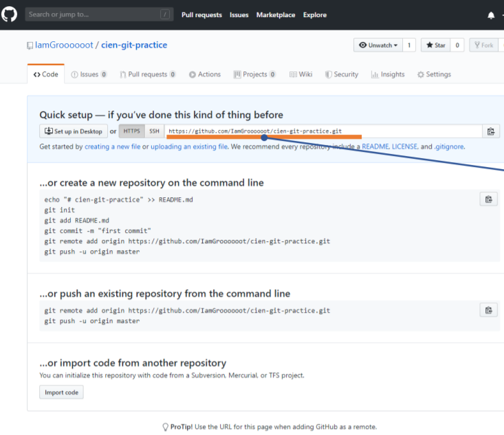The height and width of the screenshot is (435, 504).
Task: Click the git init command line
Action: [59, 210]
